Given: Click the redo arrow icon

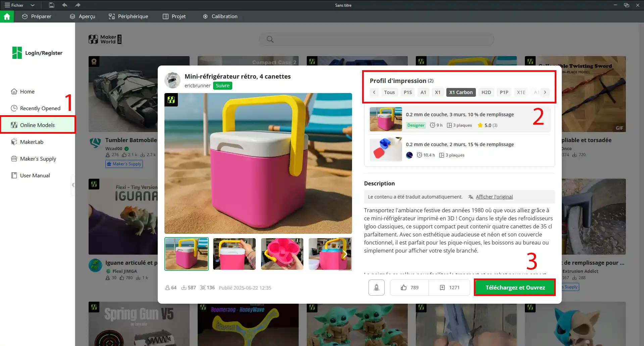Looking at the screenshot, I should [78, 5].
